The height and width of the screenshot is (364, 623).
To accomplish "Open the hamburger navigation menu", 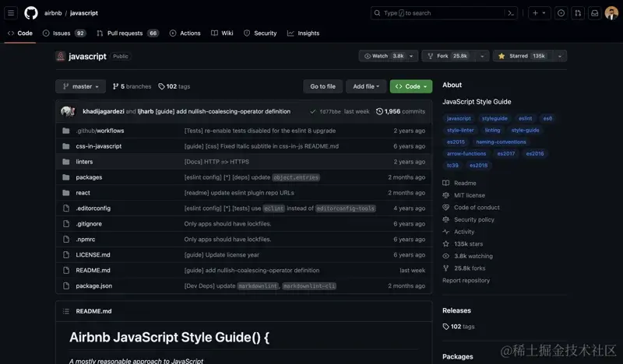I will tap(11, 13).
